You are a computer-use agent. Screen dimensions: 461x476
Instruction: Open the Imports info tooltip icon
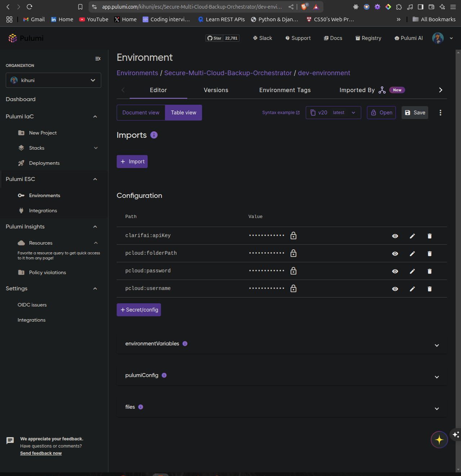154,135
